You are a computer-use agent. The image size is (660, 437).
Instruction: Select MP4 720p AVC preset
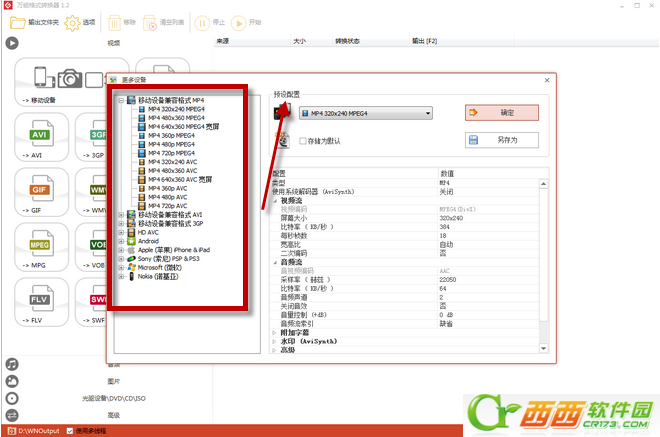tap(167, 206)
